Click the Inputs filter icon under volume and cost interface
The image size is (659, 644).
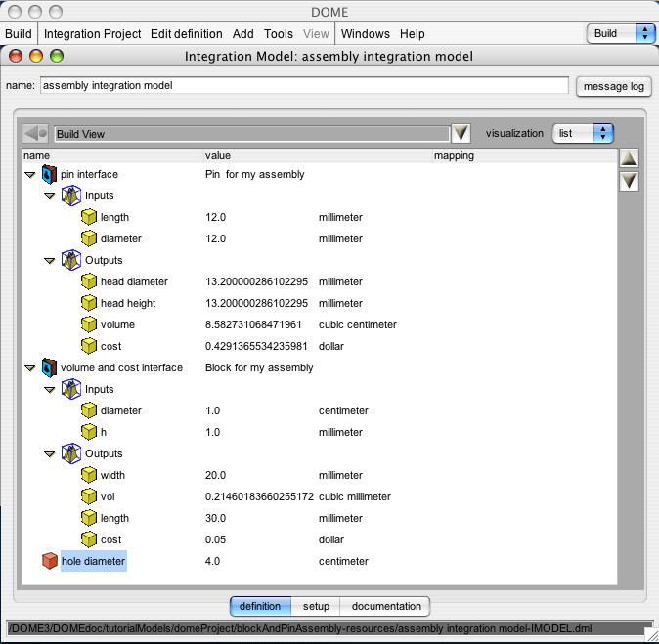pos(71,389)
